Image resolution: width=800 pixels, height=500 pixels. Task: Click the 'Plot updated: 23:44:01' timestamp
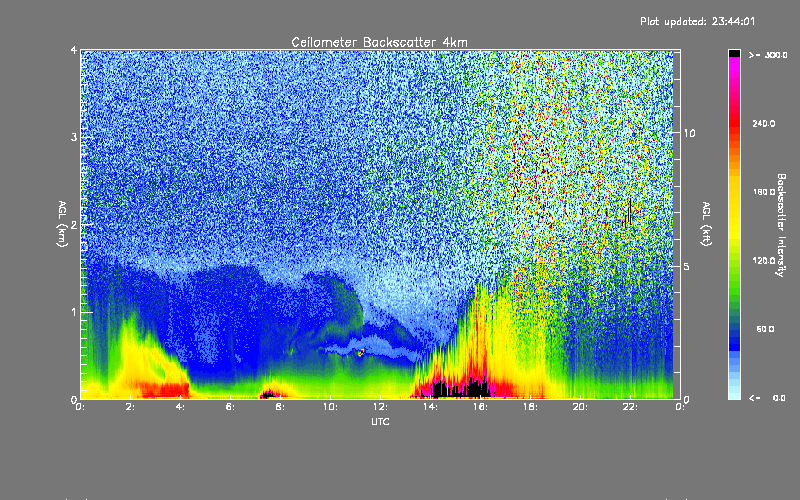click(697, 21)
